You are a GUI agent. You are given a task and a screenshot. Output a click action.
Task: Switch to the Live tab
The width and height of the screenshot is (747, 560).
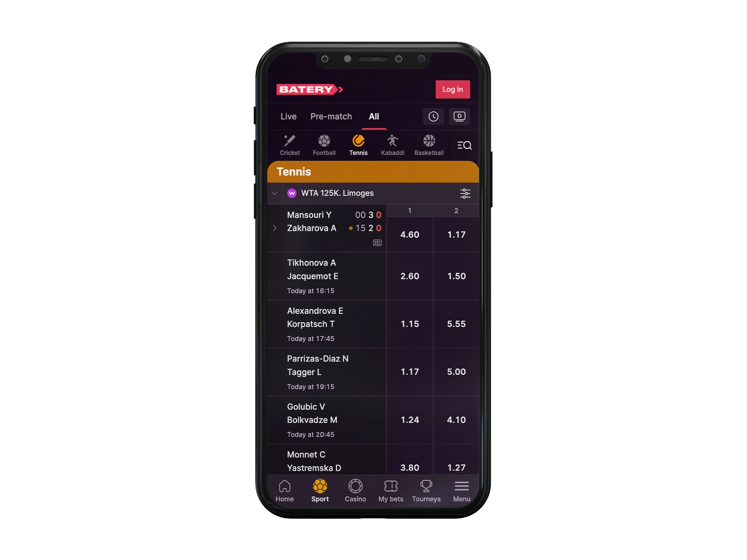point(289,115)
